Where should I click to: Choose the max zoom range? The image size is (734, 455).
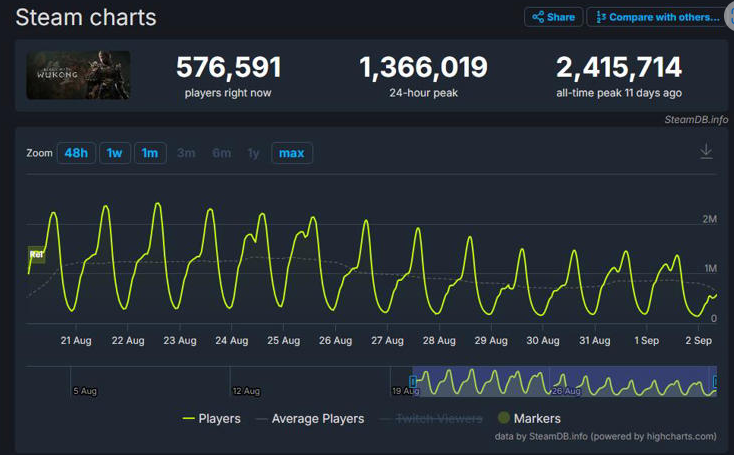coord(291,153)
